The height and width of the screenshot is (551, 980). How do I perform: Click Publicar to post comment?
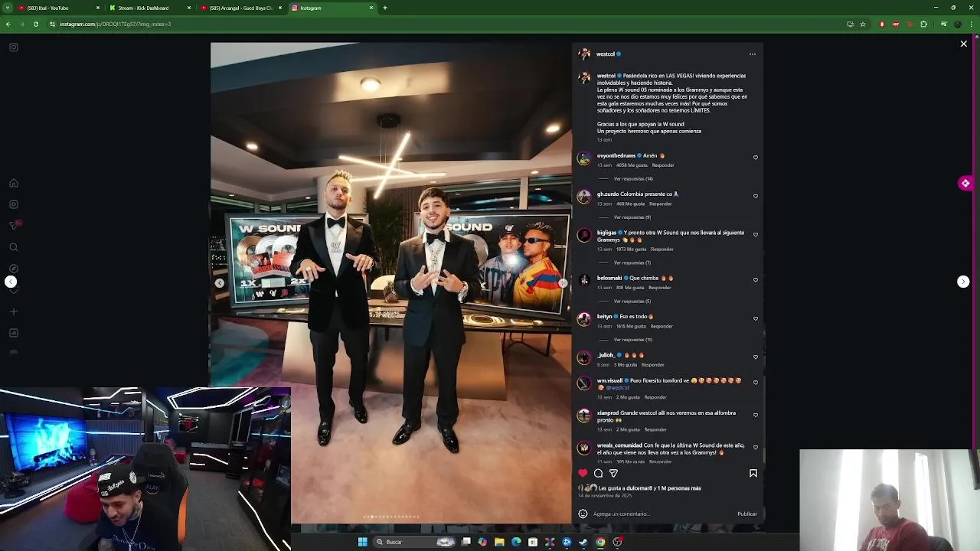tap(747, 514)
